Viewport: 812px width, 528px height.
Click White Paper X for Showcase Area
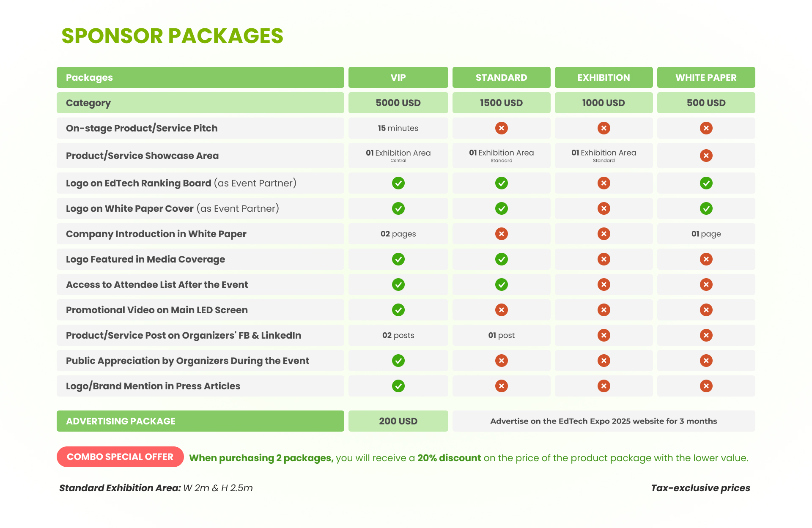(x=706, y=156)
